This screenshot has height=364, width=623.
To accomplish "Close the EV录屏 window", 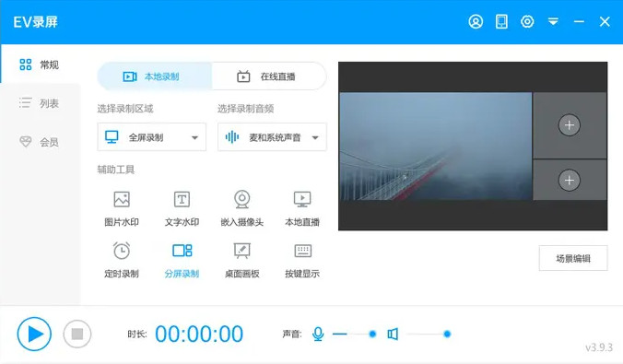I will click(605, 21).
